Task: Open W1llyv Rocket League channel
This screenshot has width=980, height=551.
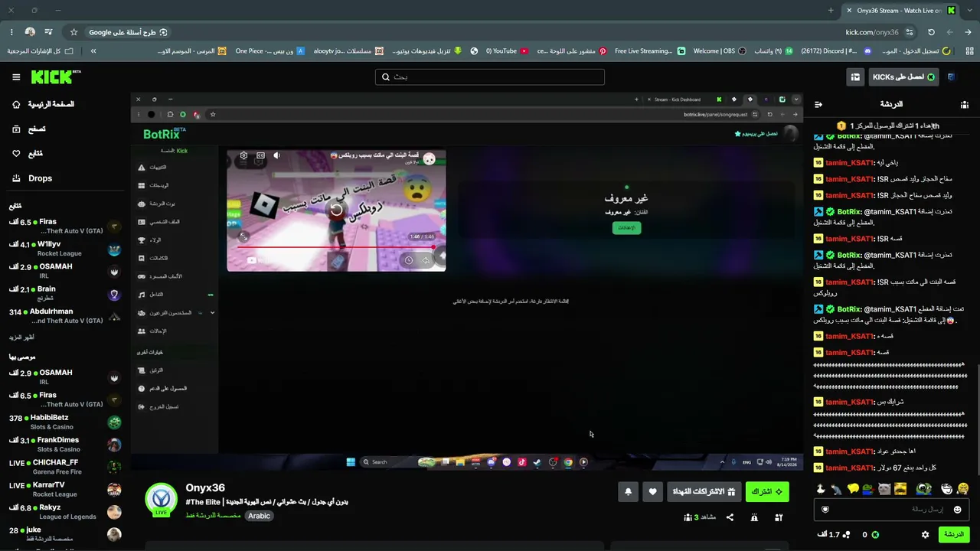Action: pyautogui.click(x=65, y=249)
